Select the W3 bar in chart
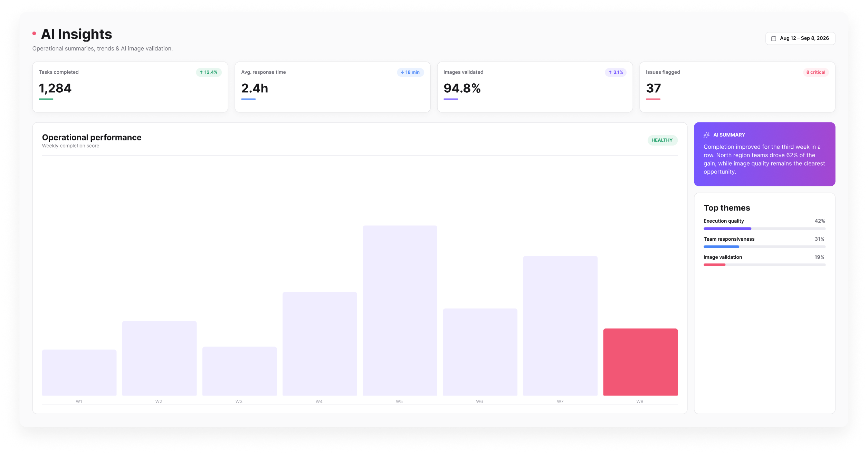Viewport: 868px width, 454px height. [x=239, y=371]
